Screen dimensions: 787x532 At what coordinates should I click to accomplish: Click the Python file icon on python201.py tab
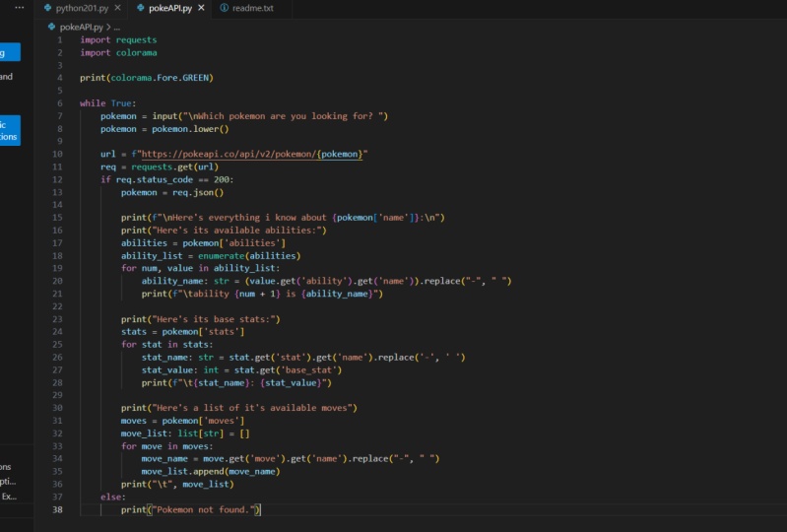coord(47,8)
